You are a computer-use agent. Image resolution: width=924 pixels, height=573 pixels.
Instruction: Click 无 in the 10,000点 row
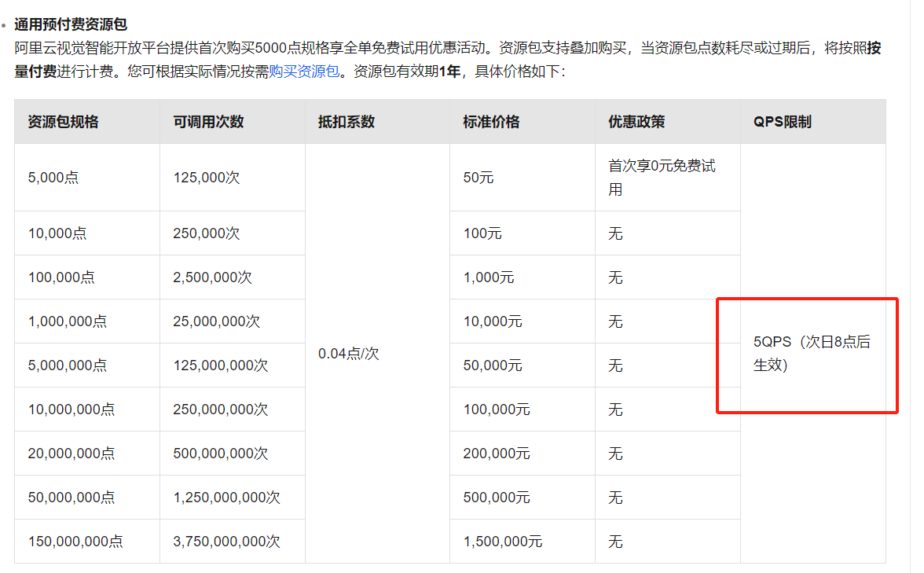[615, 233]
